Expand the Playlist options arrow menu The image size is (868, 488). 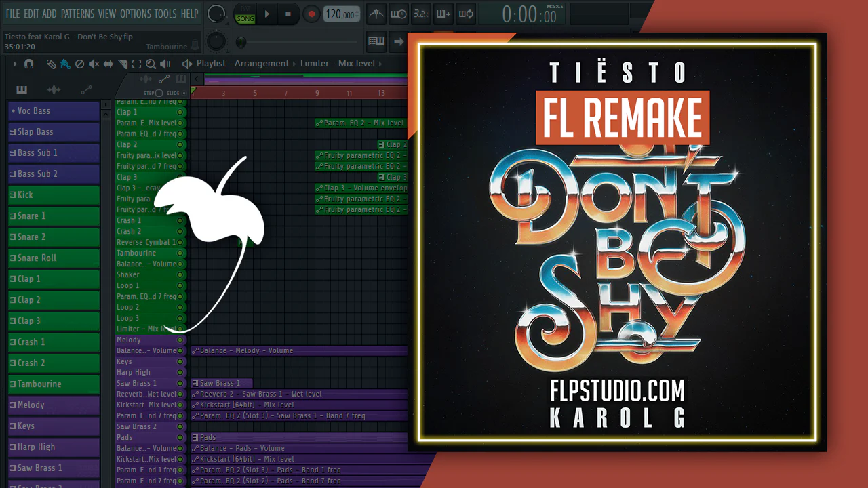tap(14, 64)
